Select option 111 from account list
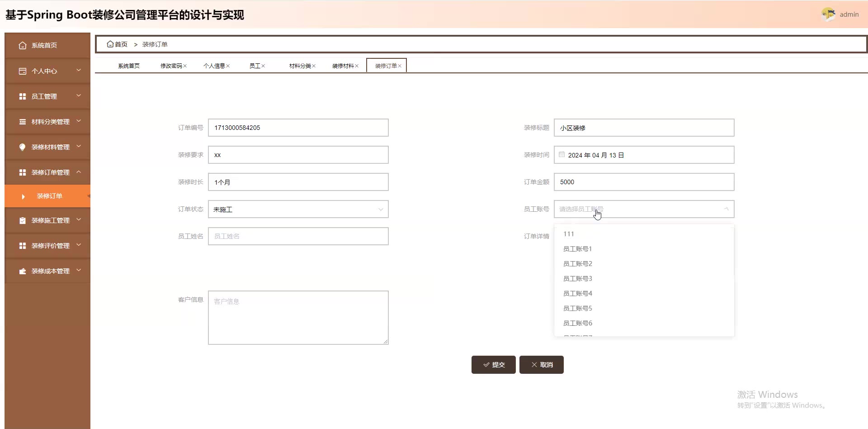The width and height of the screenshot is (868, 429). pos(644,234)
